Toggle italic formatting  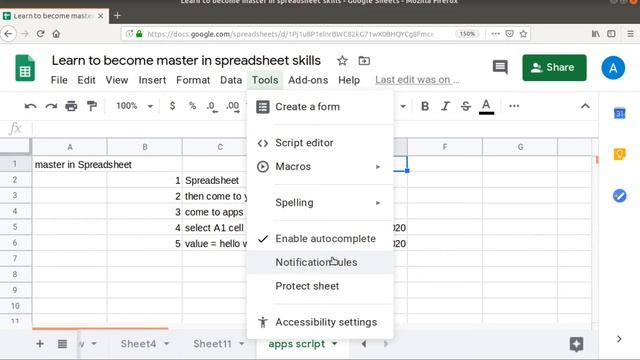coord(445,106)
